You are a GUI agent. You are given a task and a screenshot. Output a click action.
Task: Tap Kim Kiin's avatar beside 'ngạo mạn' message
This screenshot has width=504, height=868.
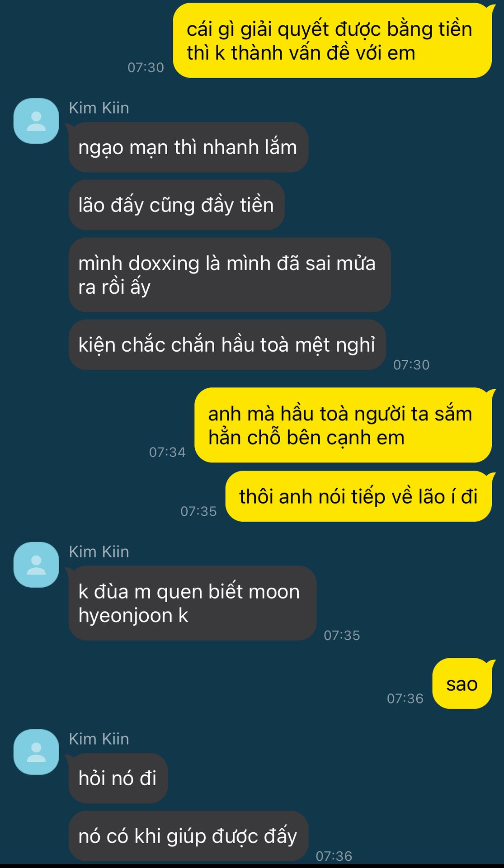pyautogui.click(x=36, y=121)
